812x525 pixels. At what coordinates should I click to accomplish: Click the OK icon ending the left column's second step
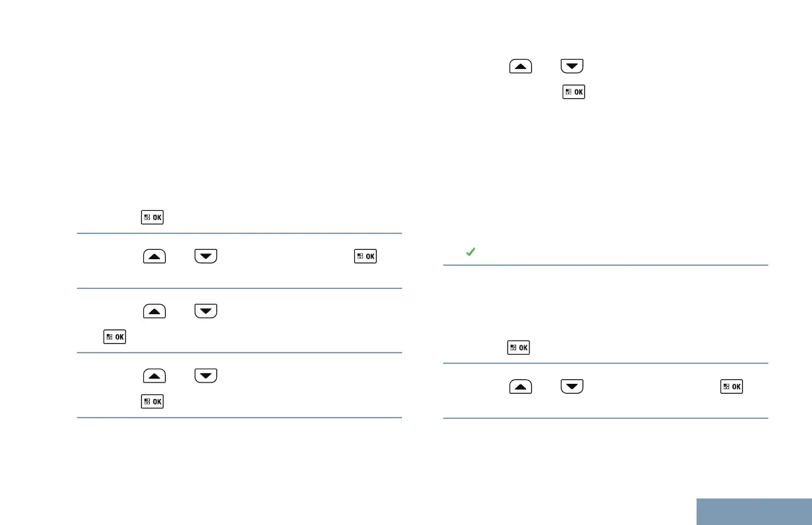365,256
